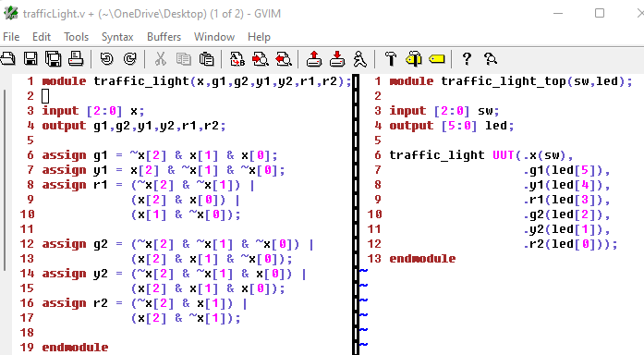The width and height of the screenshot is (644, 355).
Task: Click the Open file toolbar icon
Action: click(x=7, y=59)
